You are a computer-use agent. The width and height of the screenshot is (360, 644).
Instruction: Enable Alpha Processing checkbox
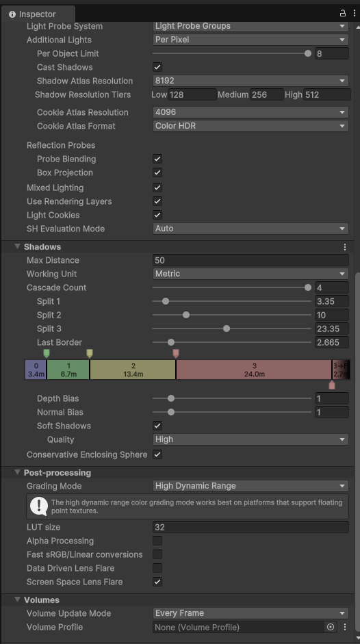coord(157,541)
